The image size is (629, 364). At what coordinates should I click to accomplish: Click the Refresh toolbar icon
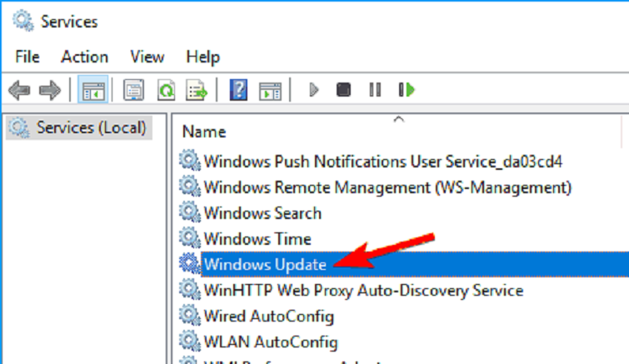tap(165, 90)
